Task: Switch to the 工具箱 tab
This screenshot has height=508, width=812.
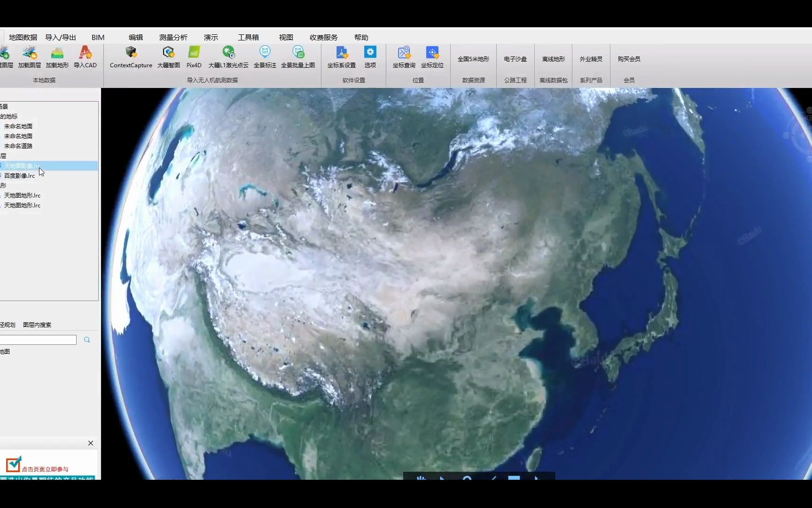Action: (249, 37)
